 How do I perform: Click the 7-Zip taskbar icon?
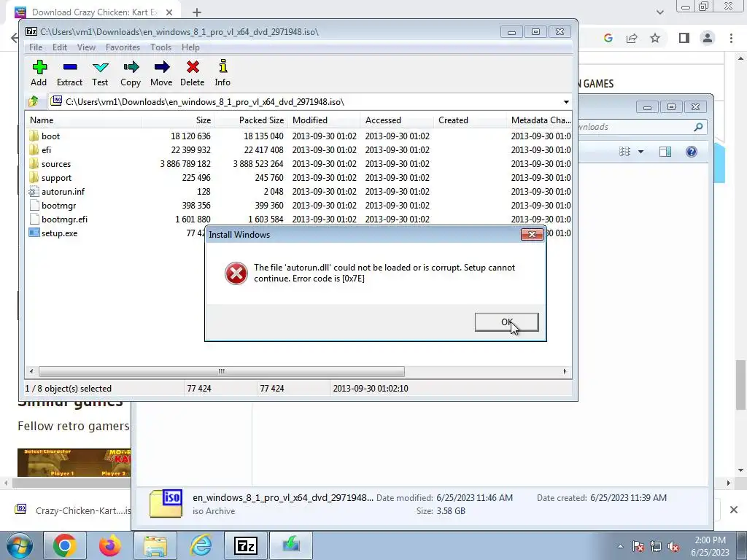pyautogui.click(x=246, y=545)
